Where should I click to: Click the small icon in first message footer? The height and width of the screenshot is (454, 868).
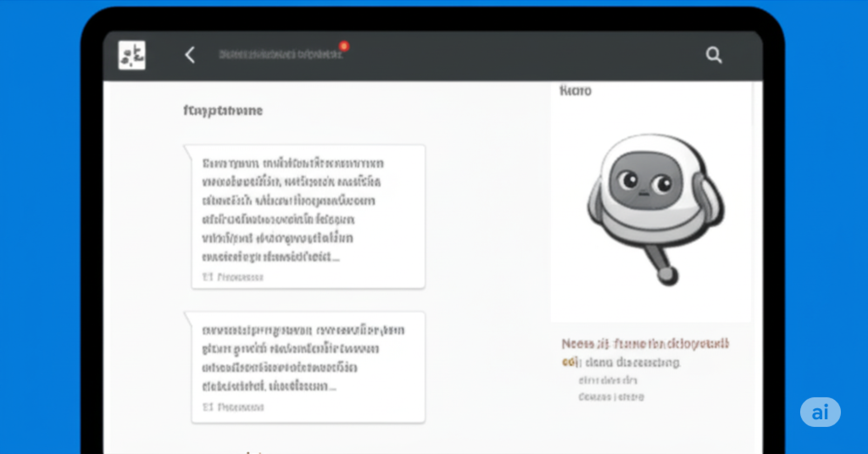pyautogui.click(x=207, y=277)
